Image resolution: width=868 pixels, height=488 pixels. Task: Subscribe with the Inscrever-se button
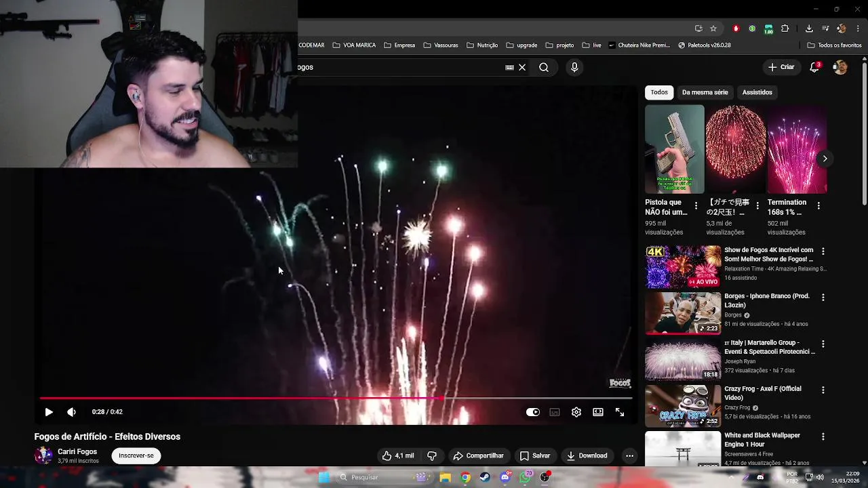pyautogui.click(x=136, y=455)
